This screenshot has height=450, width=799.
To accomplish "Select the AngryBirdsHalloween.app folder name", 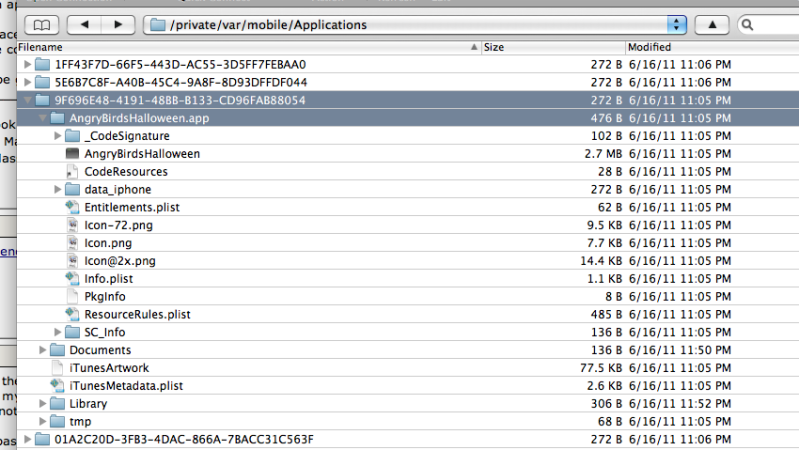I will [x=139, y=118].
